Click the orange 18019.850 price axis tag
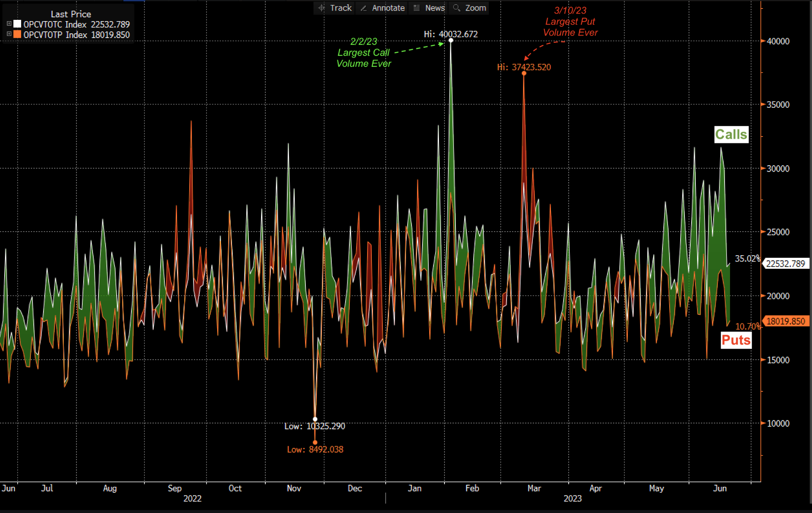The height and width of the screenshot is (513, 812). tap(785, 321)
